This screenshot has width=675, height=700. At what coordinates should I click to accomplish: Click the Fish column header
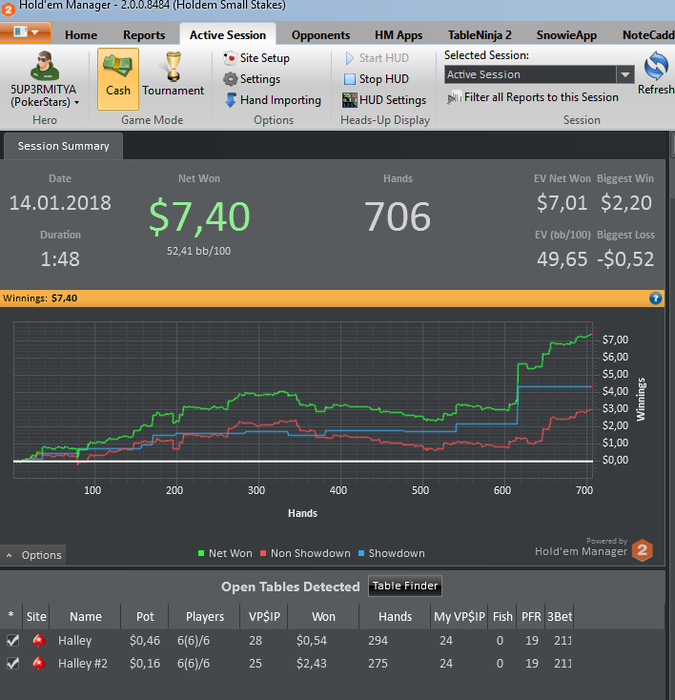pyautogui.click(x=503, y=617)
